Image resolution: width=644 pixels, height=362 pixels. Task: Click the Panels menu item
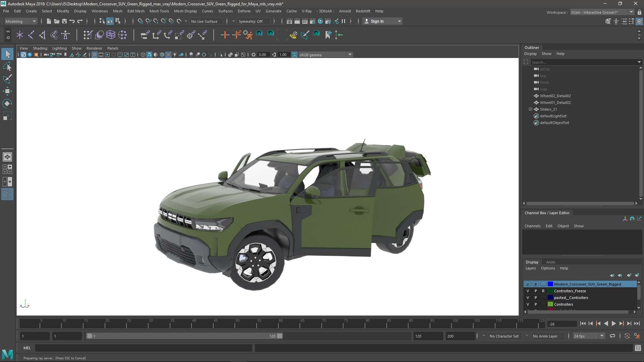coord(113,48)
